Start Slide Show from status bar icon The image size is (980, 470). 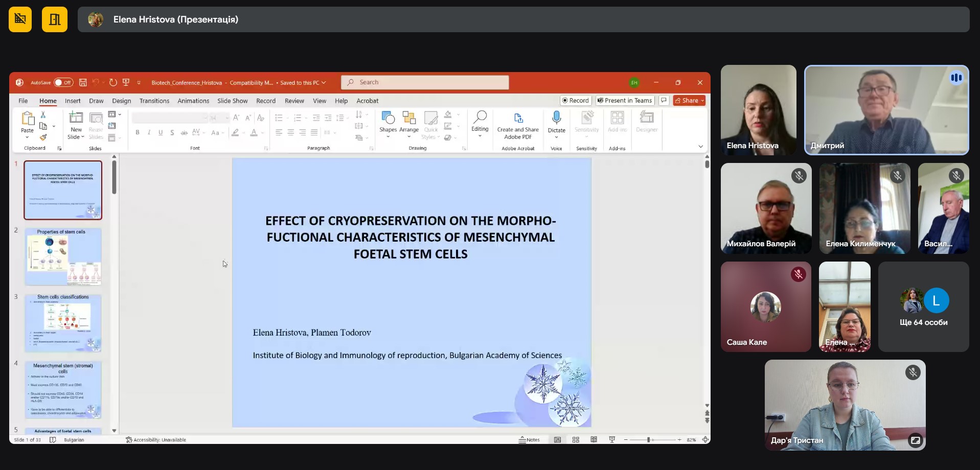pyautogui.click(x=612, y=439)
